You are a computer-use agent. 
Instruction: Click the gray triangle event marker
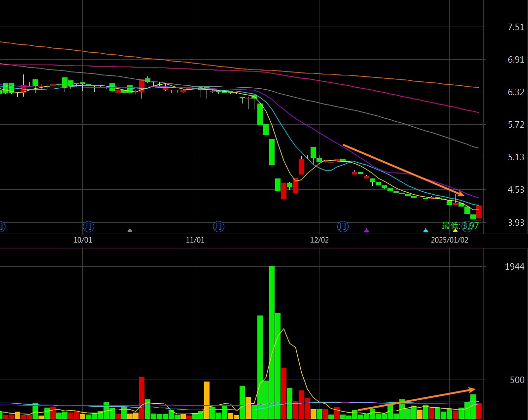tap(130, 230)
